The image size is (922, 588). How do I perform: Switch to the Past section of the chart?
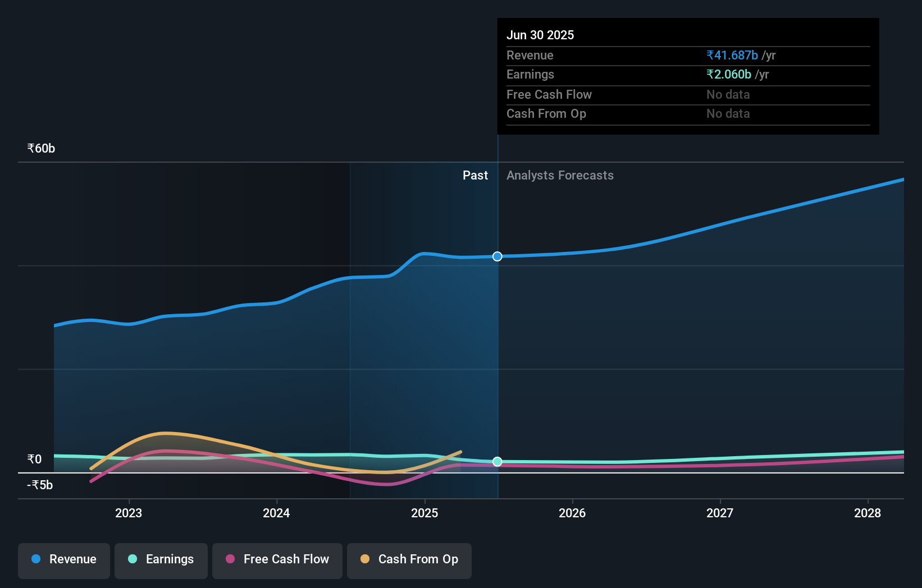coord(476,175)
